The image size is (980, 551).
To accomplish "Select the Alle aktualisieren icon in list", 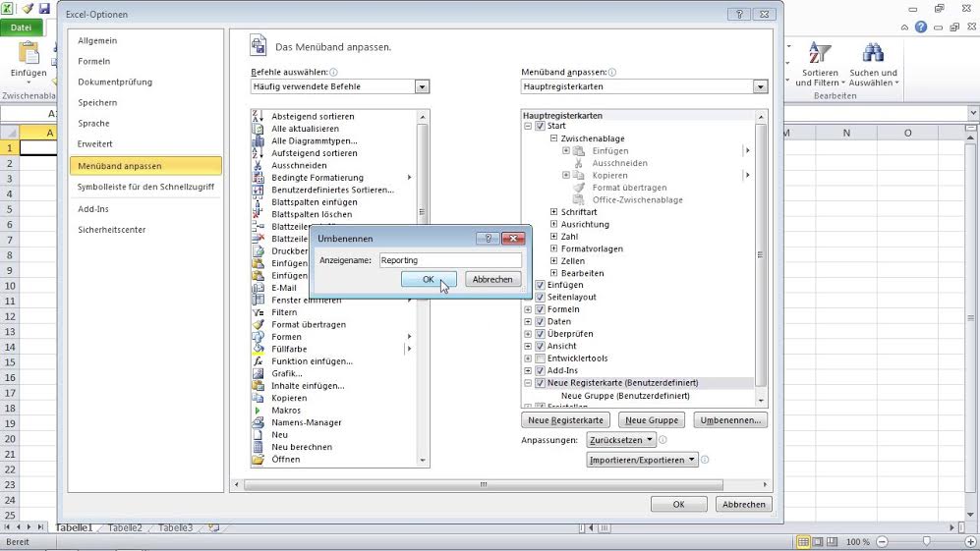I will point(258,128).
